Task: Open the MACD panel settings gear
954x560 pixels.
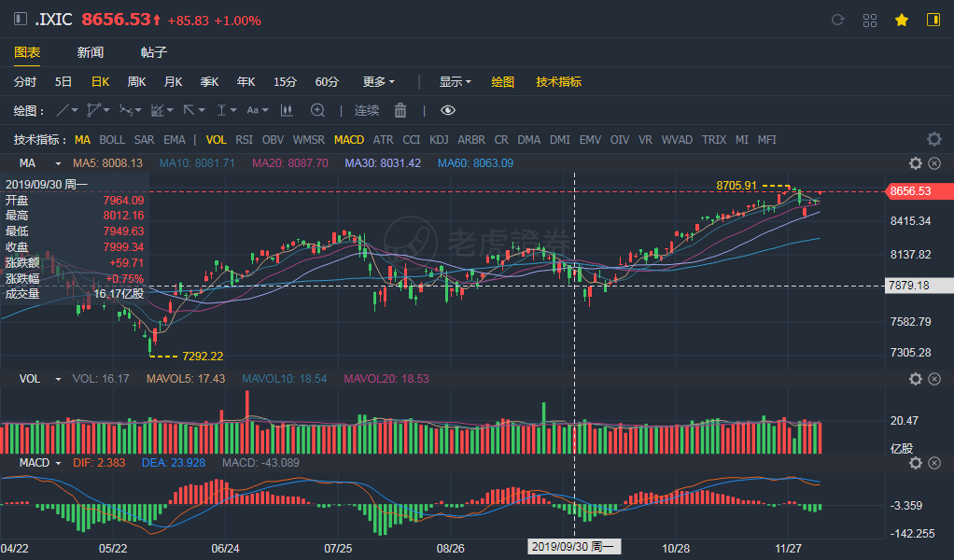Action: coord(916,463)
